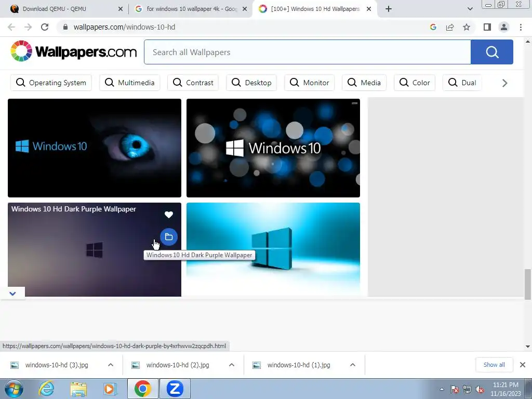Click the page vertical scrollbar thumb

[528, 284]
